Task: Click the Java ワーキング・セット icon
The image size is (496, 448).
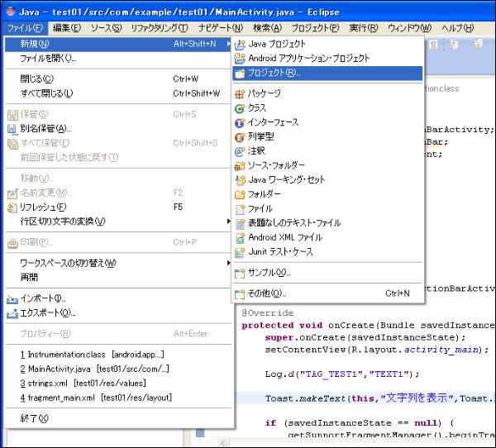Action: click(240, 180)
